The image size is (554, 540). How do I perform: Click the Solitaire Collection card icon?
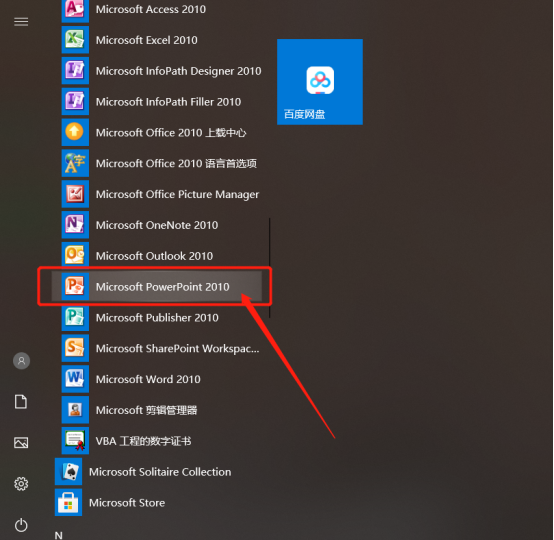tap(68, 471)
